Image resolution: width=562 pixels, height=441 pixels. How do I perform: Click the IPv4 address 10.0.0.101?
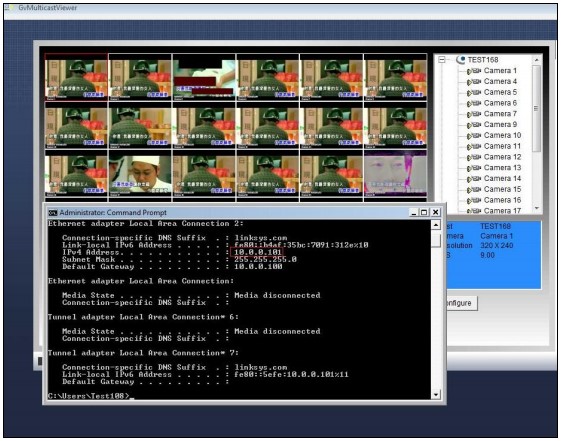[x=258, y=252]
